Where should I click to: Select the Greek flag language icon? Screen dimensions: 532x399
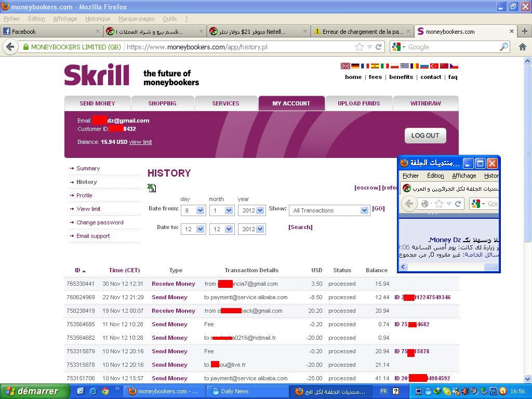tap(404, 66)
